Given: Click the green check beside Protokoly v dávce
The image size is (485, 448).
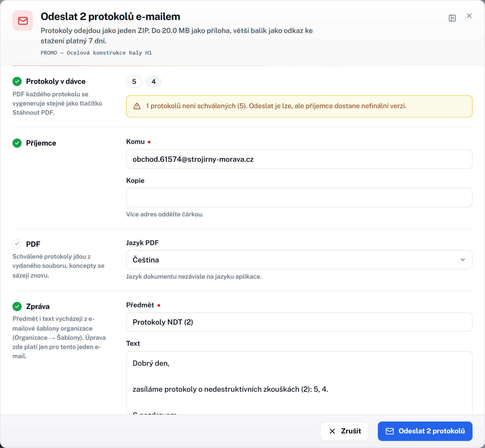Looking at the screenshot, I should coord(17,81).
